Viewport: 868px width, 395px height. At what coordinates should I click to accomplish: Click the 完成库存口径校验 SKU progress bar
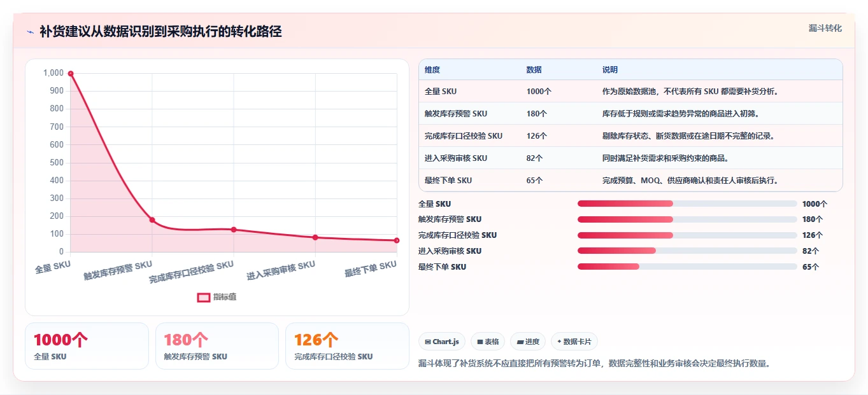[687, 235]
